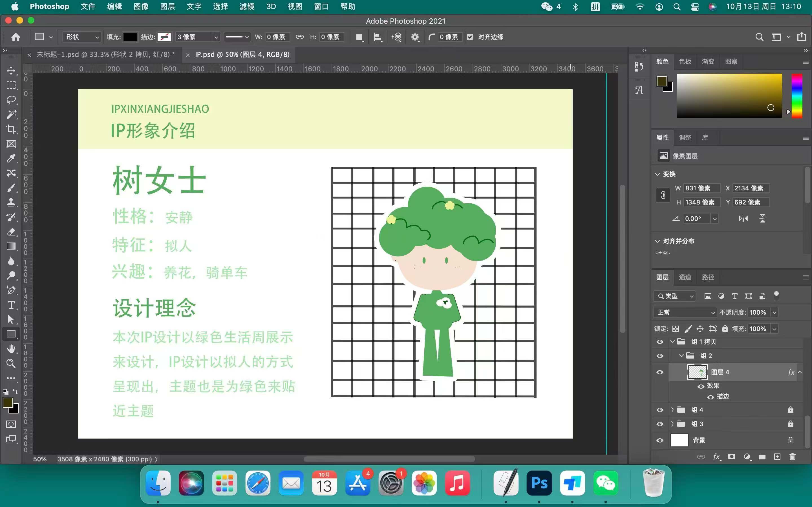Select the Move tool
This screenshot has width=812, height=507.
(x=11, y=71)
